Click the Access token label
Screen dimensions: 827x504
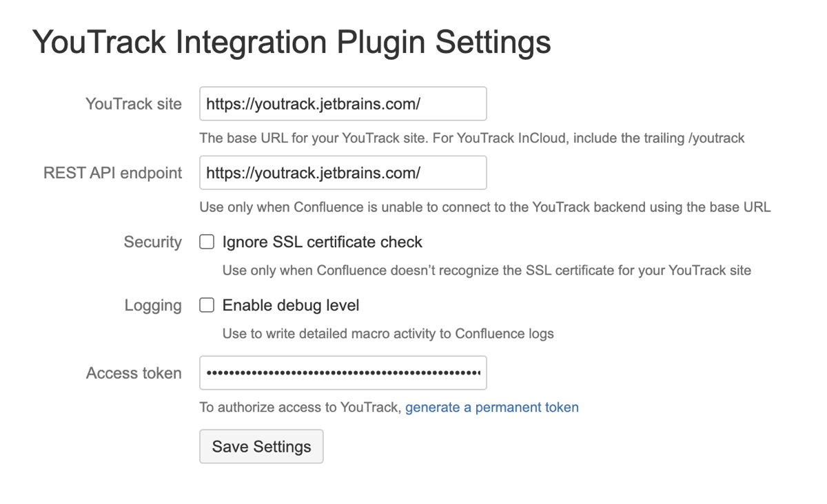[134, 372]
